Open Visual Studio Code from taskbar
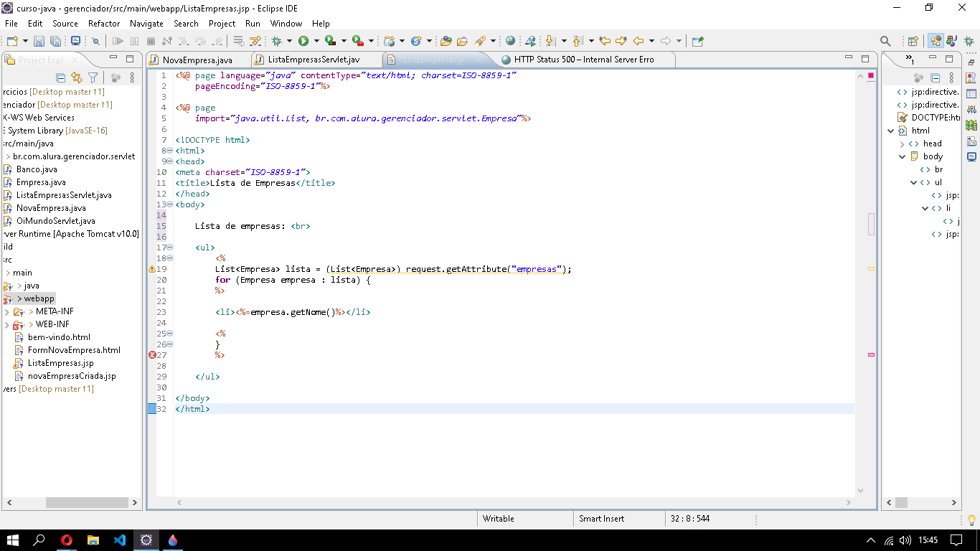This screenshot has width=980, height=551. [120, 540]
